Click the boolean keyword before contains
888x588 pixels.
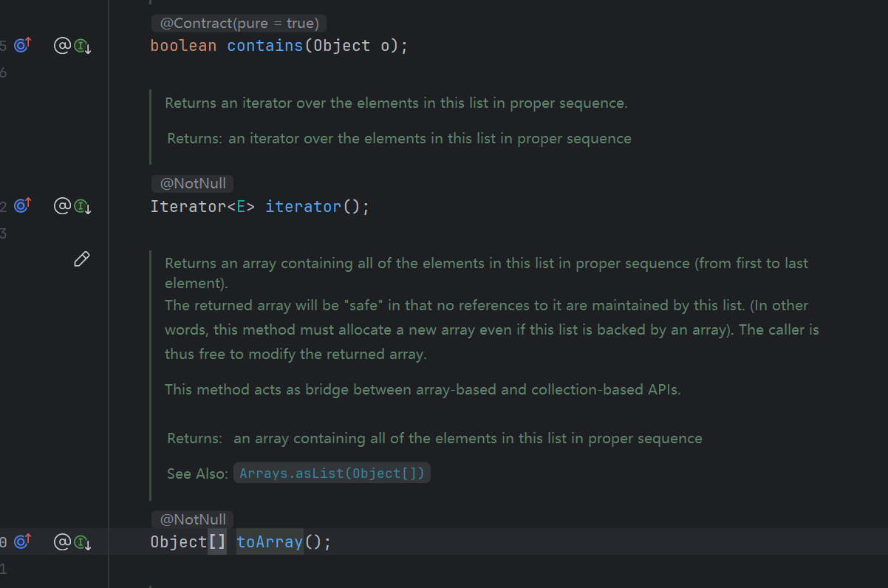[x=183, y=46]
